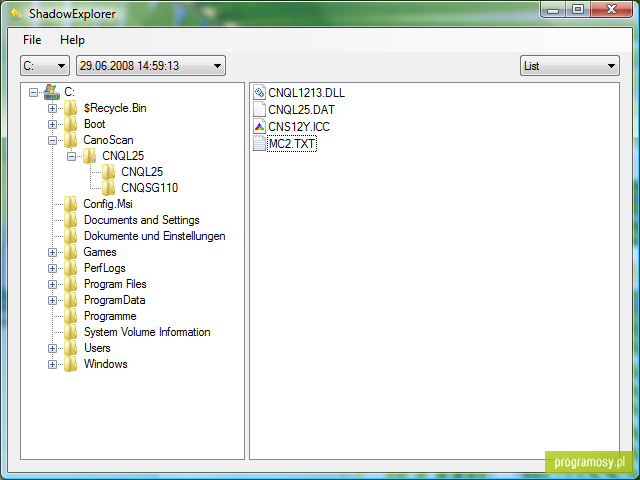
Task: Minimize the ShadowExplorer window
Action: coord(553,10)
